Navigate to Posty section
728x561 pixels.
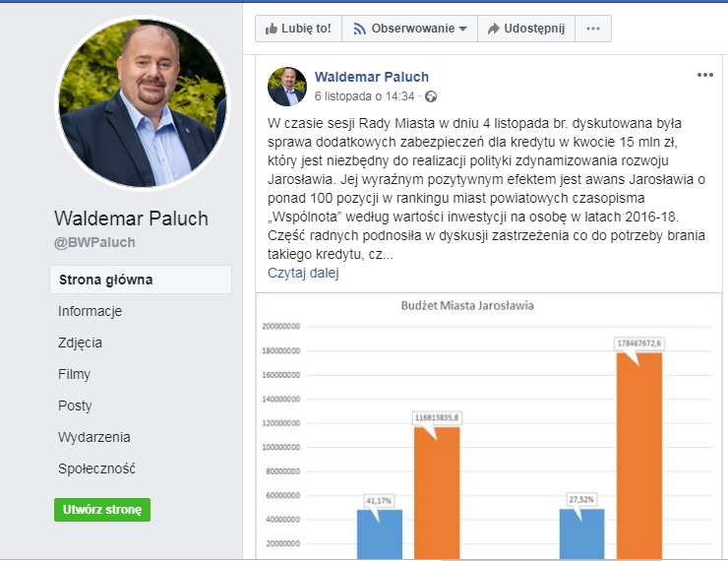click(x=75, y=405)
